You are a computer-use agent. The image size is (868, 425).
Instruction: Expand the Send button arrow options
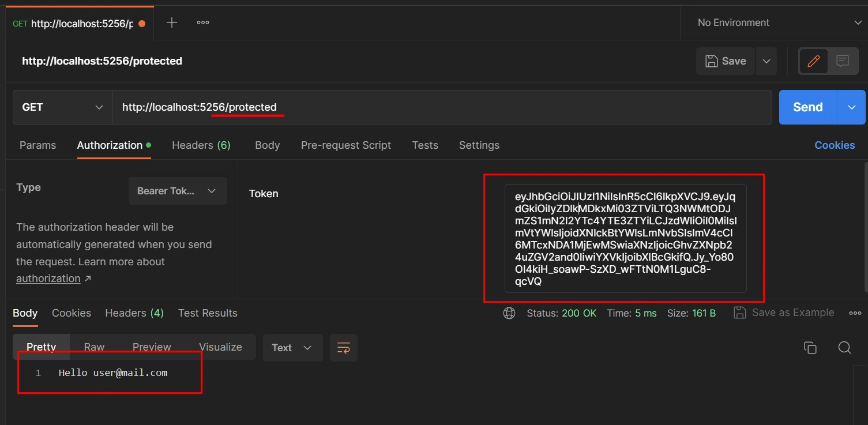852,107
